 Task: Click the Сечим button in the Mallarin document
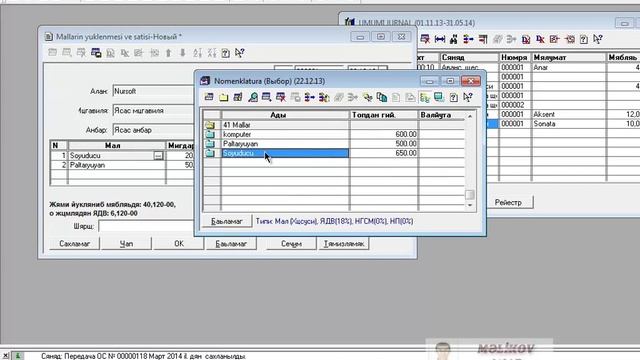[291, 244]
